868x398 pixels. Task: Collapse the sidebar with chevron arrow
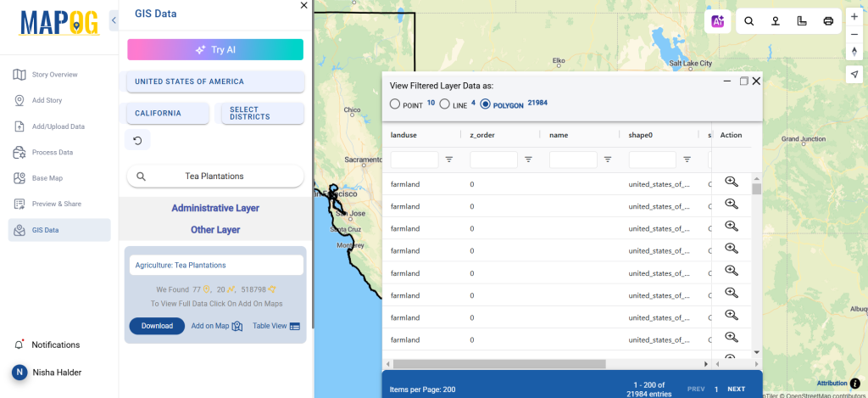[114, 20]
